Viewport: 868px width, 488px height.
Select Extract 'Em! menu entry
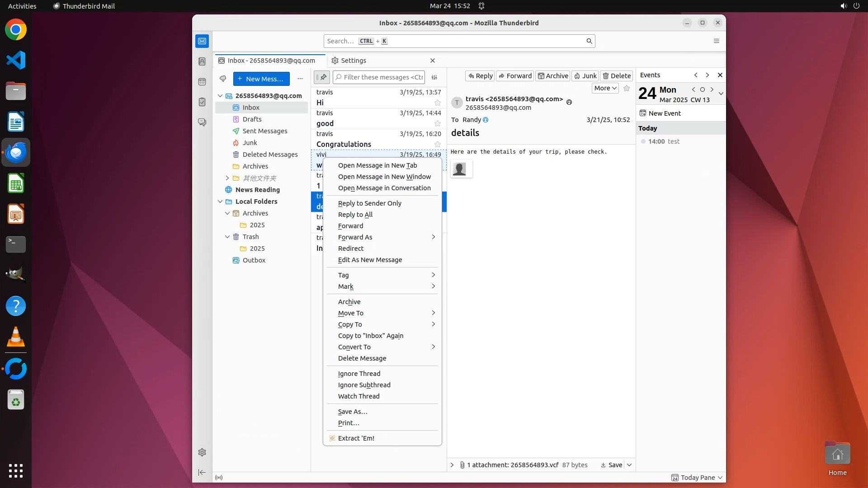click(356, 438)
